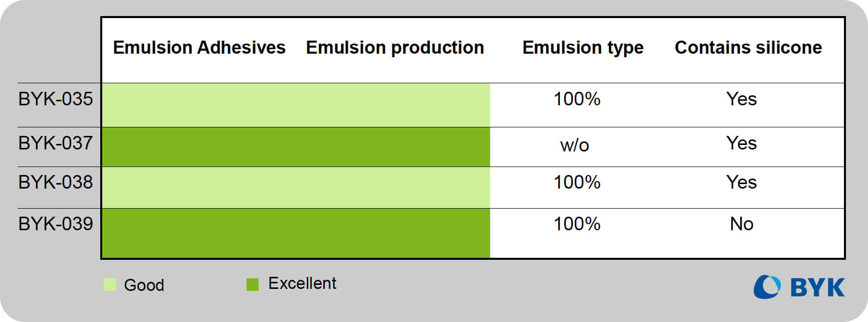868x322 pixels.
Task: Click the Good legend label text
Action: point(144,285)
